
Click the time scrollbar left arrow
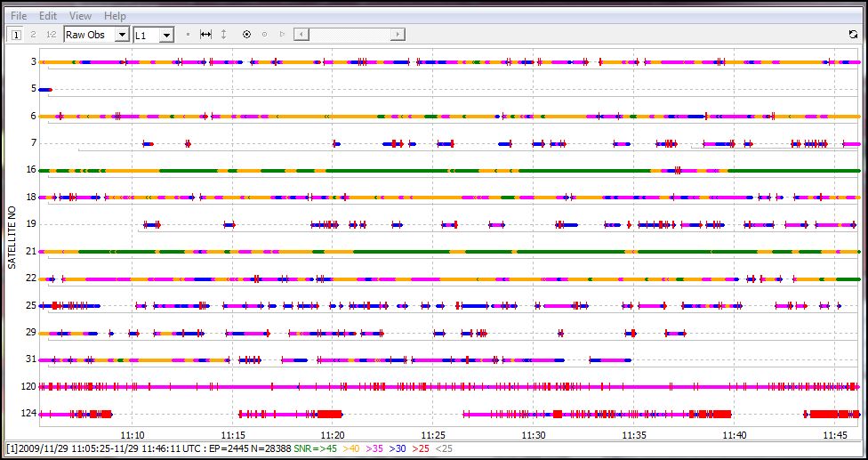(x=302, y=35)
